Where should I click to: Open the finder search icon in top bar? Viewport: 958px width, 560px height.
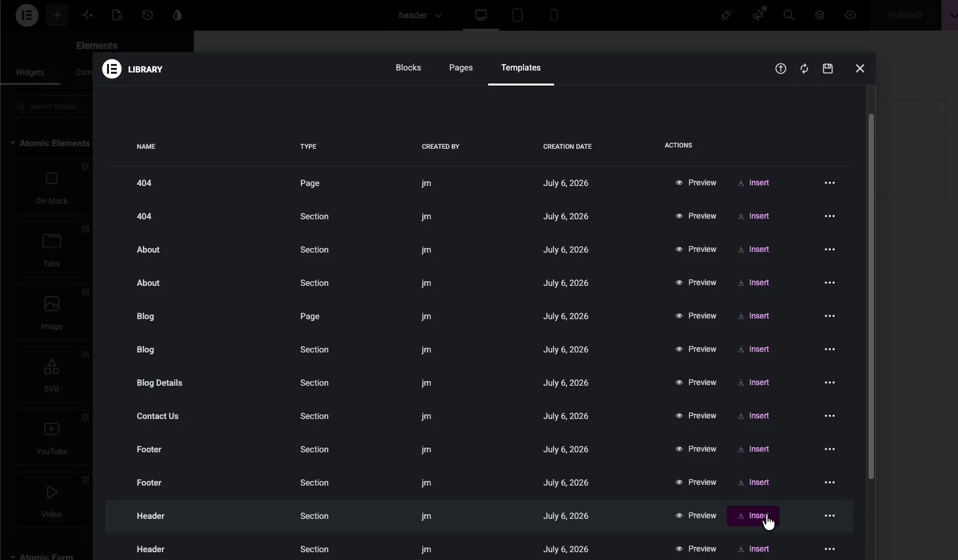pyautogui.click(x=789, y=15)
